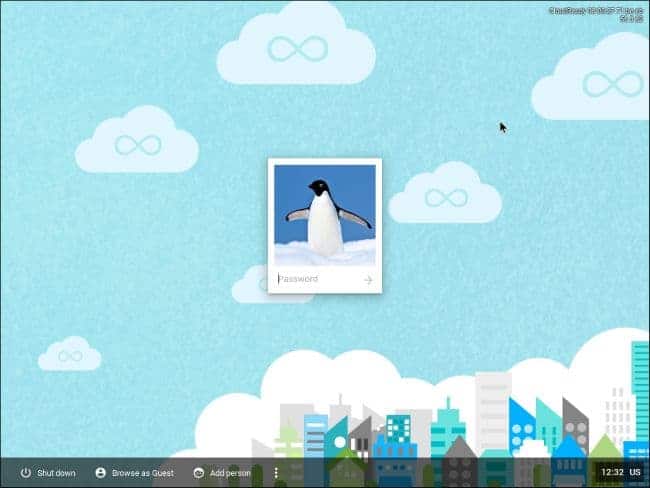Choose the Add person text label
Image resolution: width=650 pixels, height=488 pixels.
230,473
